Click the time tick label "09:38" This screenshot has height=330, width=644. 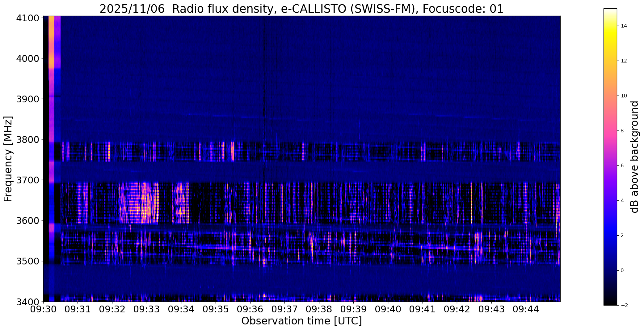pyautogui.click(x=319, y=309)
